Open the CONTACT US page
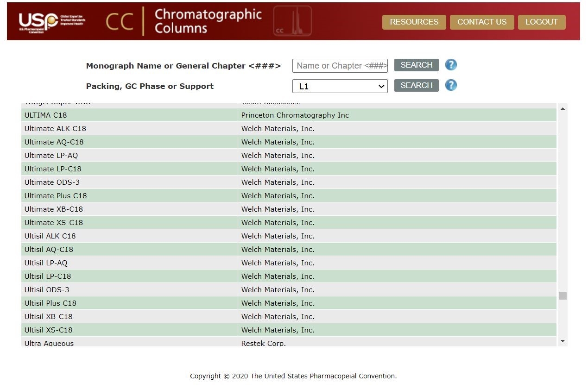Screen dimensions: 588x389 point(482,22)
